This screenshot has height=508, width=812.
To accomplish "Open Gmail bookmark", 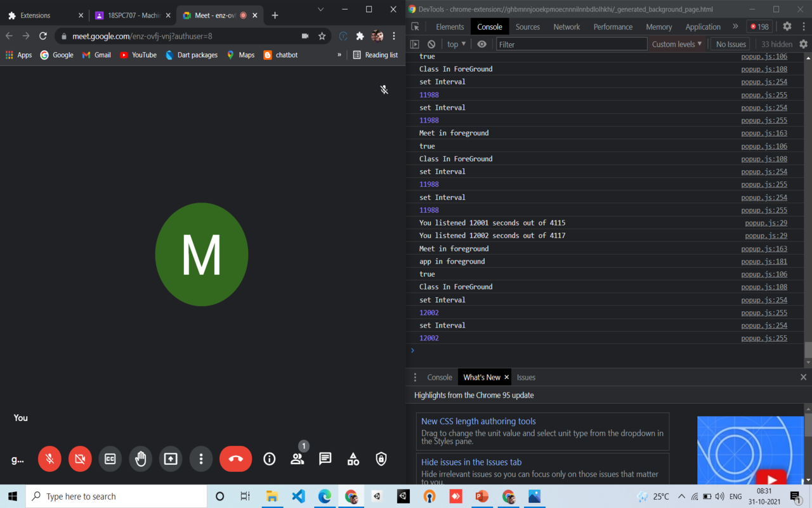I will [96, 55].
